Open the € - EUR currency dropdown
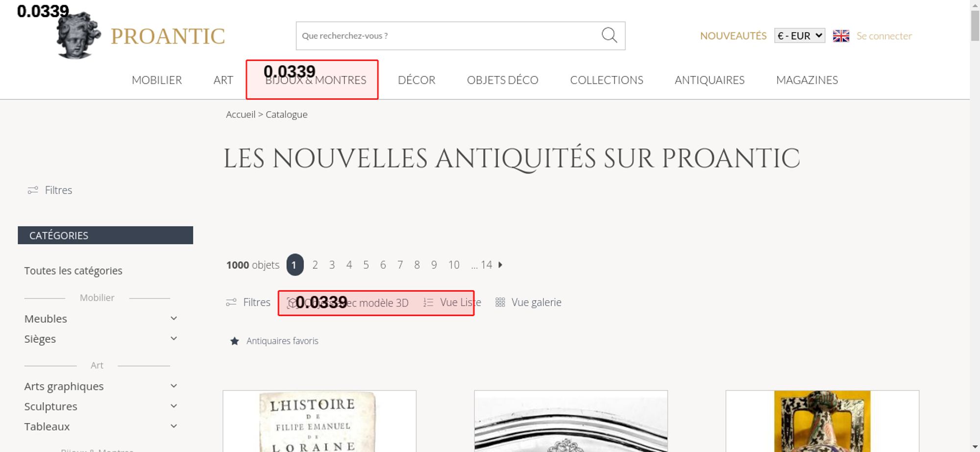 click(x=799, y=36)
